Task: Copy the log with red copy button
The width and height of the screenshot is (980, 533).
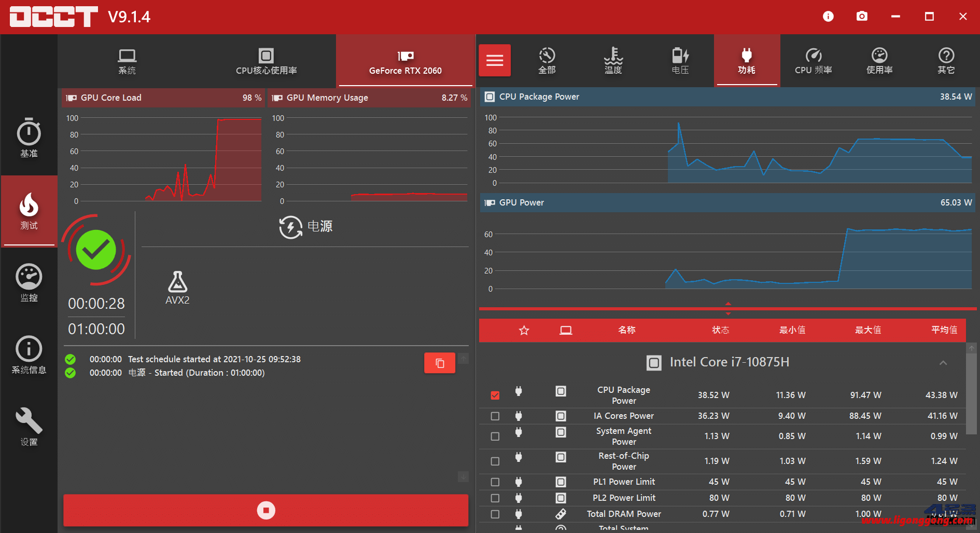Action: click(x=440, y=363)
